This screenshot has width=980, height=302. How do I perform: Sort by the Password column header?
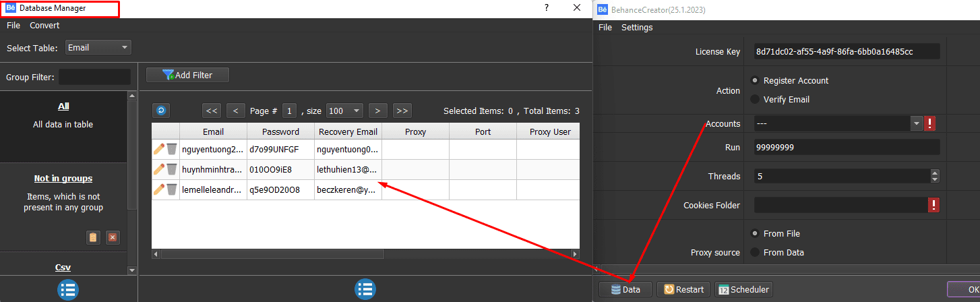coord(280,131)
